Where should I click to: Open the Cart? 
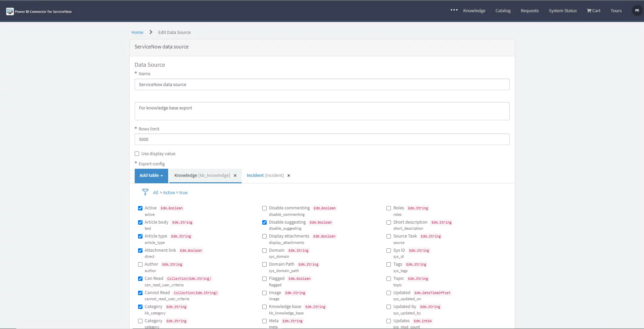point(594,11)
